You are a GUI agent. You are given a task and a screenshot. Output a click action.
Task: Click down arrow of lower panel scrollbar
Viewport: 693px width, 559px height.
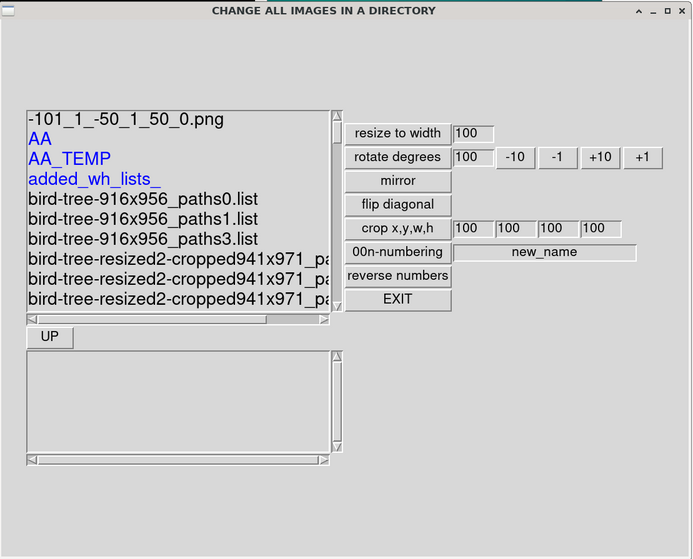tap(337, 447)
